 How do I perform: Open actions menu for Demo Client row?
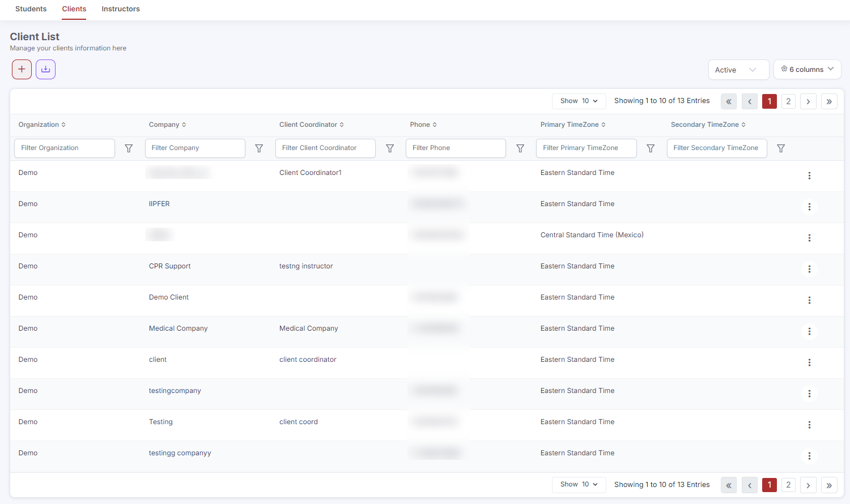pos(809,300)
